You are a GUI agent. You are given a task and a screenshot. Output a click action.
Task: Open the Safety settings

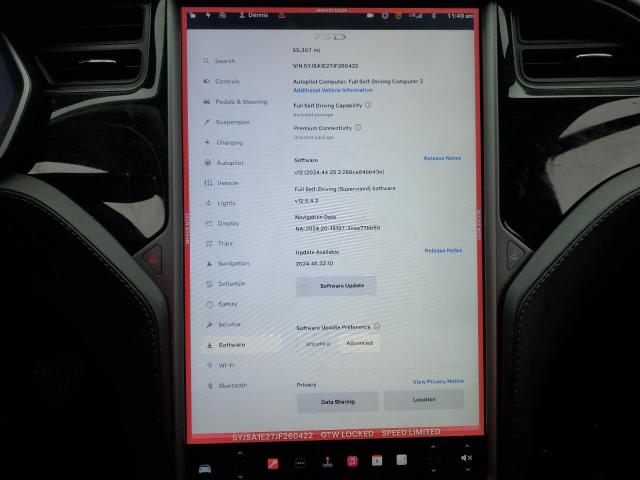pos(222,304)
